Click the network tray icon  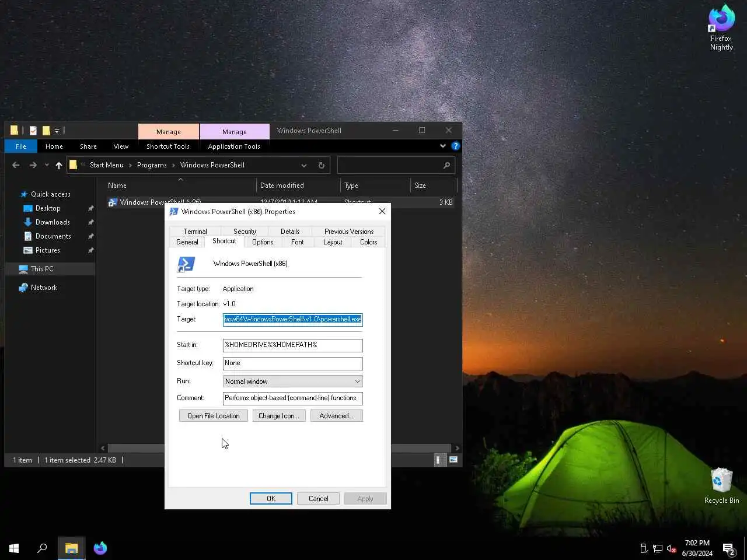point(657,548)
